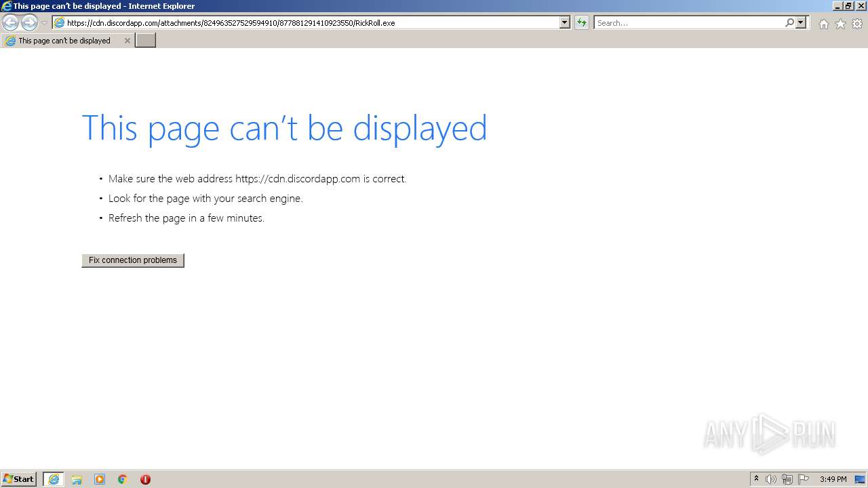Click the red shield security taskbar icon
The image size is (868, 488).
click(x=145, y=479)
